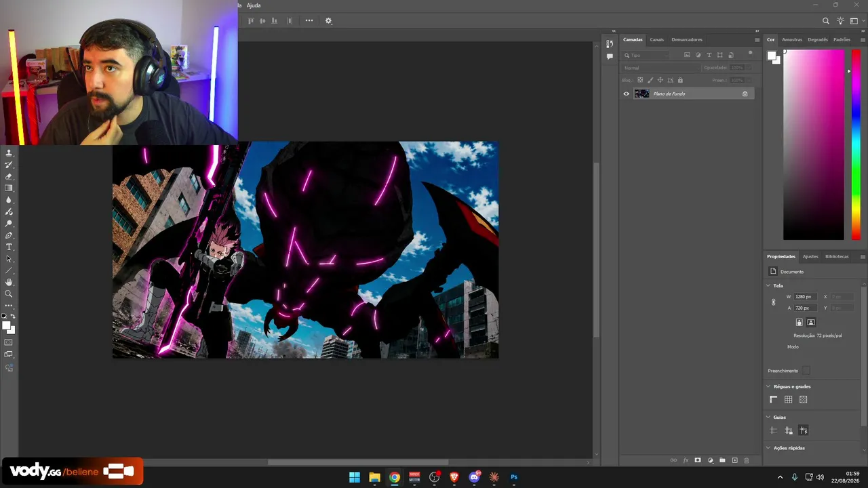868x488 pixels.
Task: Open the Normal blend mode dropdown
Action: (660, 68)
